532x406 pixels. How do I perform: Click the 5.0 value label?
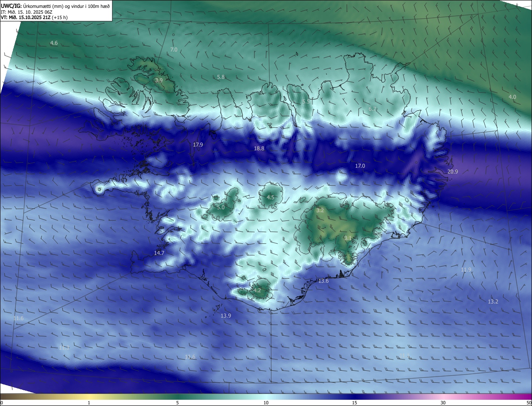pos(221,208)
